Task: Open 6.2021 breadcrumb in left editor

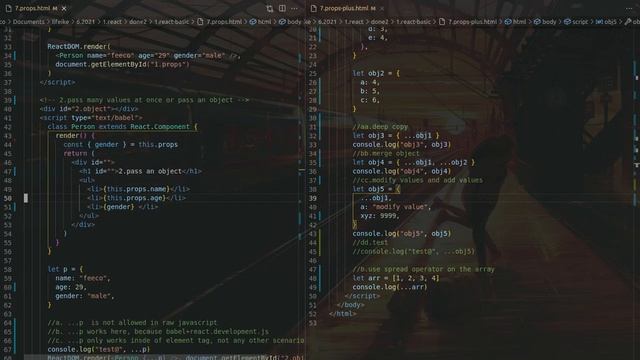Action: [x=85, y=22]
